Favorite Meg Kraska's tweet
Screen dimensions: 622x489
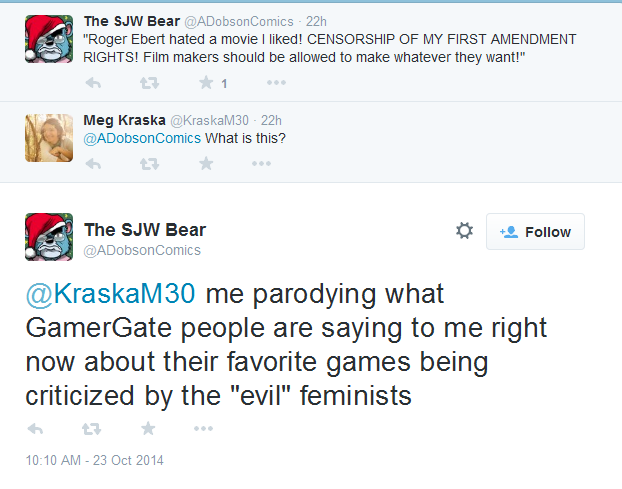(206, 163)
